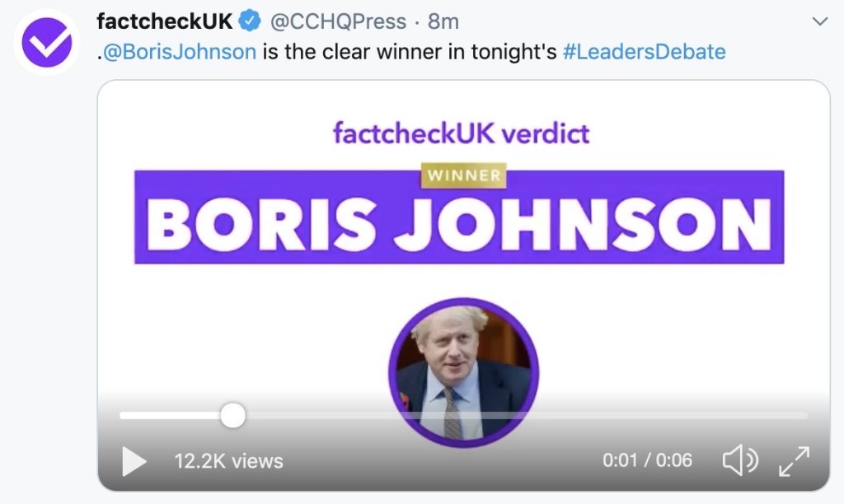Mute the video sound
The image size is (844, 504).
pyautogui.click(x=740, y=460)
